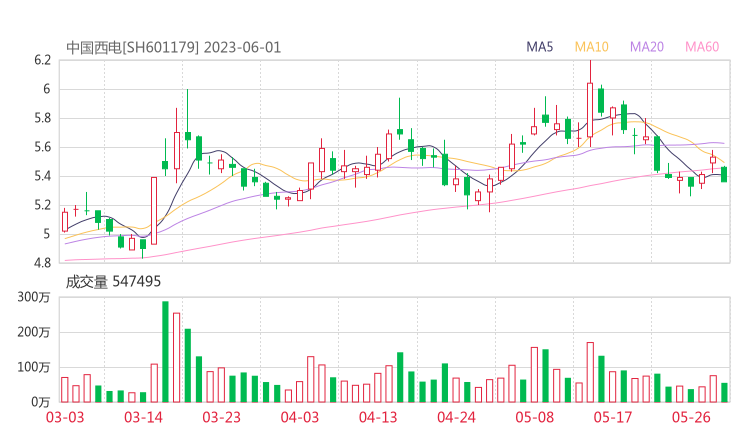Click the 0万 volume axis label
The width and height of the screenshot is (740, 440).
pos(40,402)
